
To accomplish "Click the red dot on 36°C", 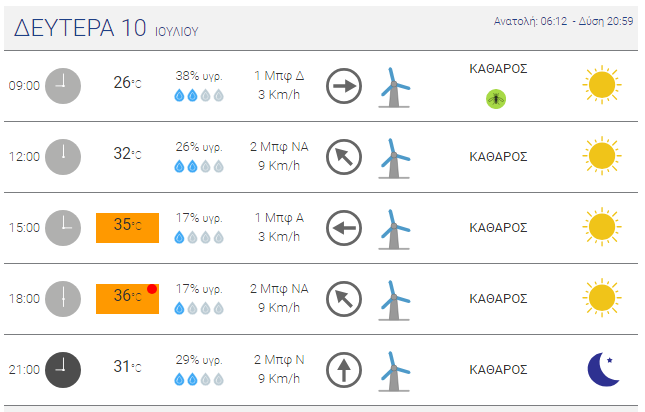I will (152, 289).
